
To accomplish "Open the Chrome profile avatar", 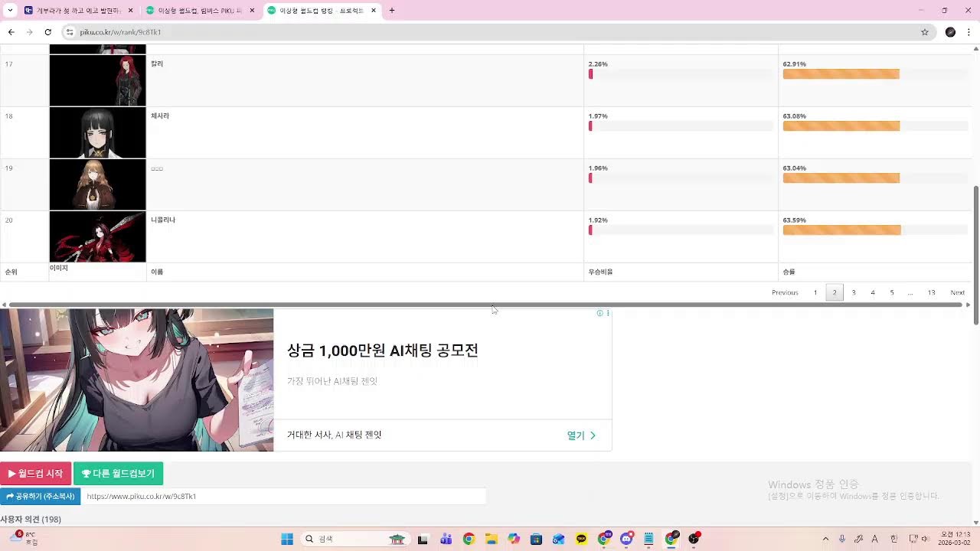I will pos(950,32).
